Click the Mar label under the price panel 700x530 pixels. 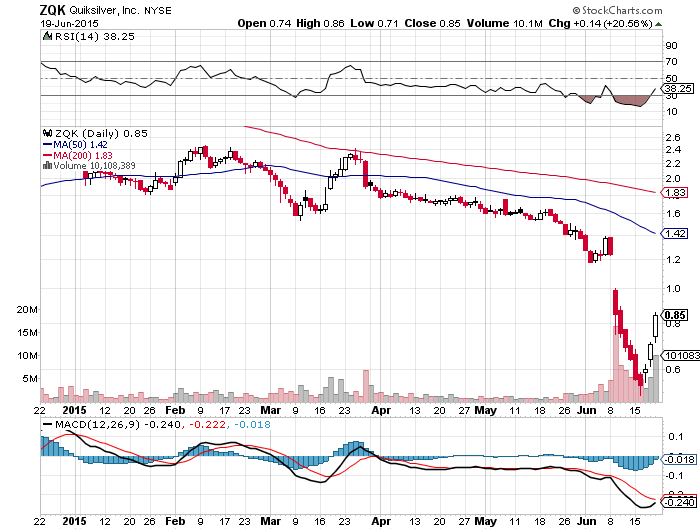pos(271,410)
